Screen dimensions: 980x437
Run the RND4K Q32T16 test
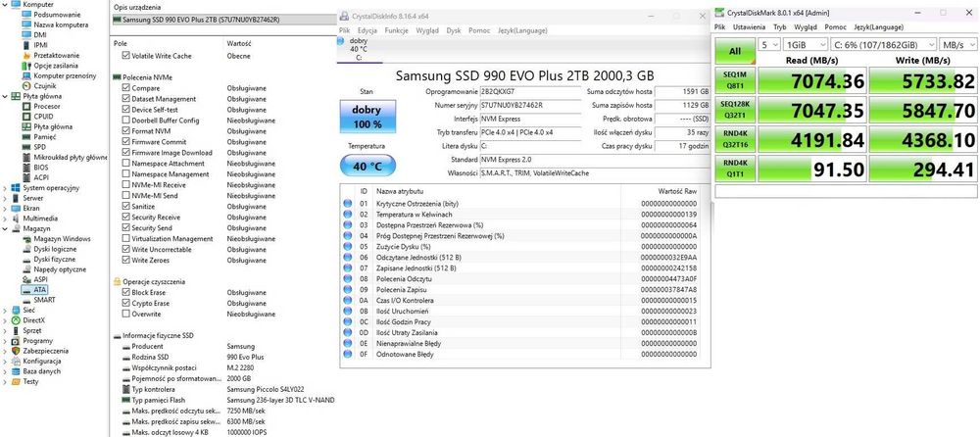coord(735,139)
